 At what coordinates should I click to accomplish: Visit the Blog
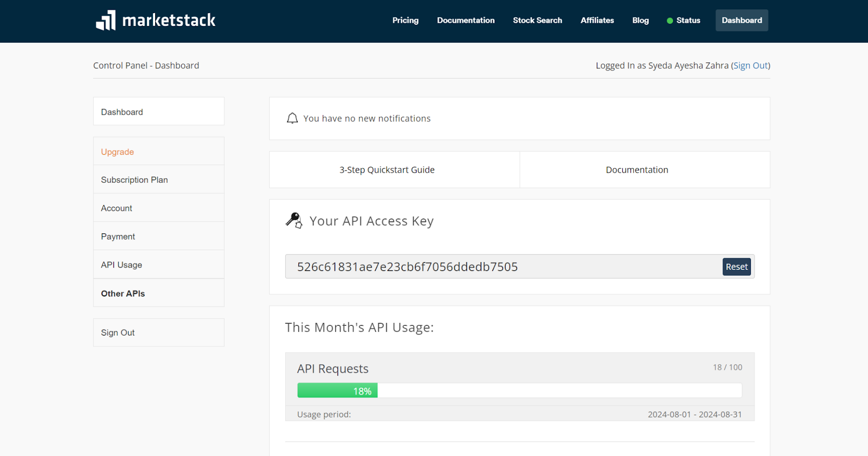[641, 20]
